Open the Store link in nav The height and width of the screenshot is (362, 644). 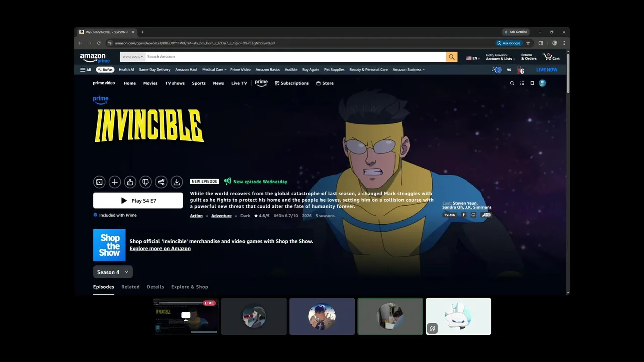point(325,83)
